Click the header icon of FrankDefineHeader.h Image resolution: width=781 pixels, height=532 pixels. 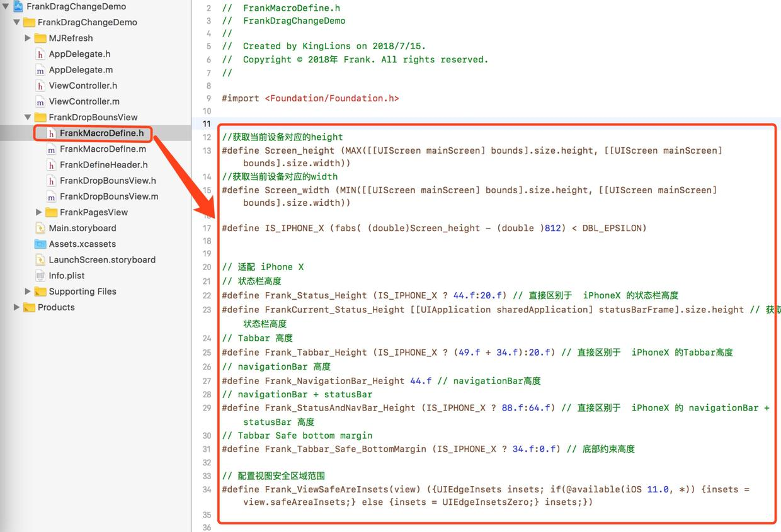(x=52, y=165)
